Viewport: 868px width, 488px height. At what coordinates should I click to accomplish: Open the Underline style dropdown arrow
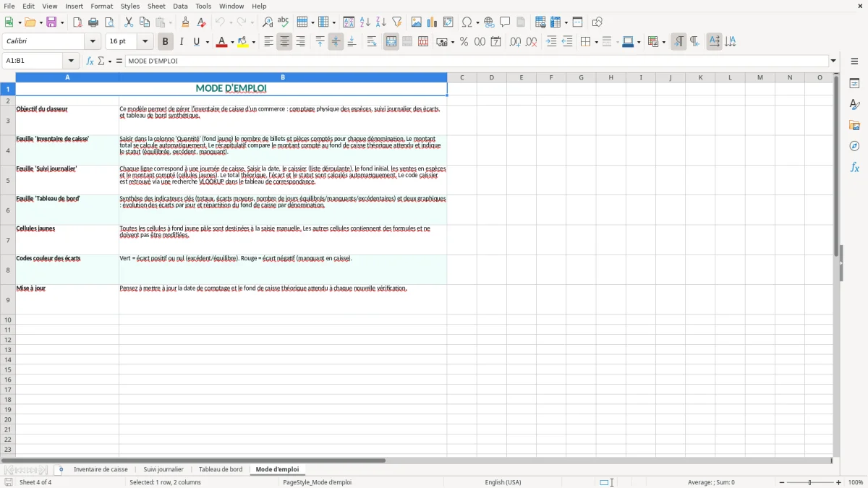(x=207, y=42)
